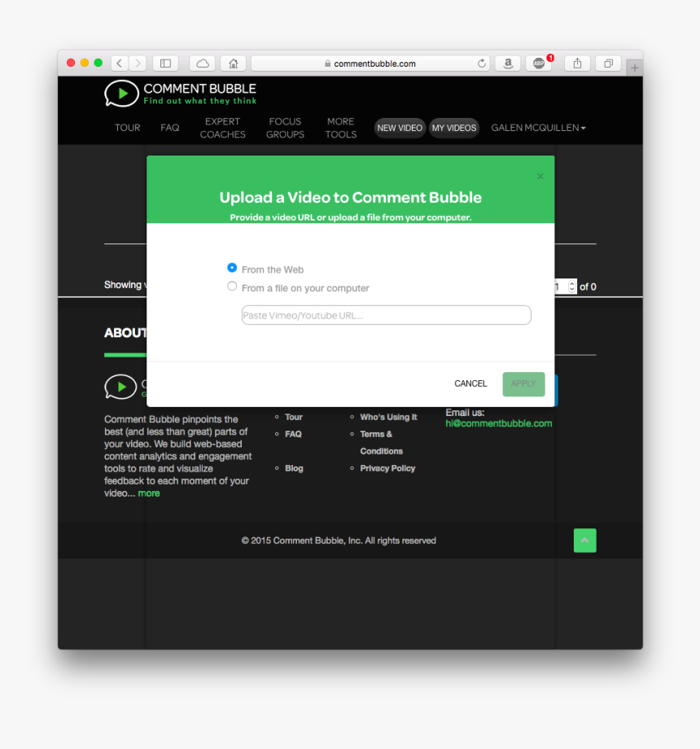Viewport: 700px width, 749px height.
Task: Open the Galen McQuillen account menu
Action: pos(538,128)
